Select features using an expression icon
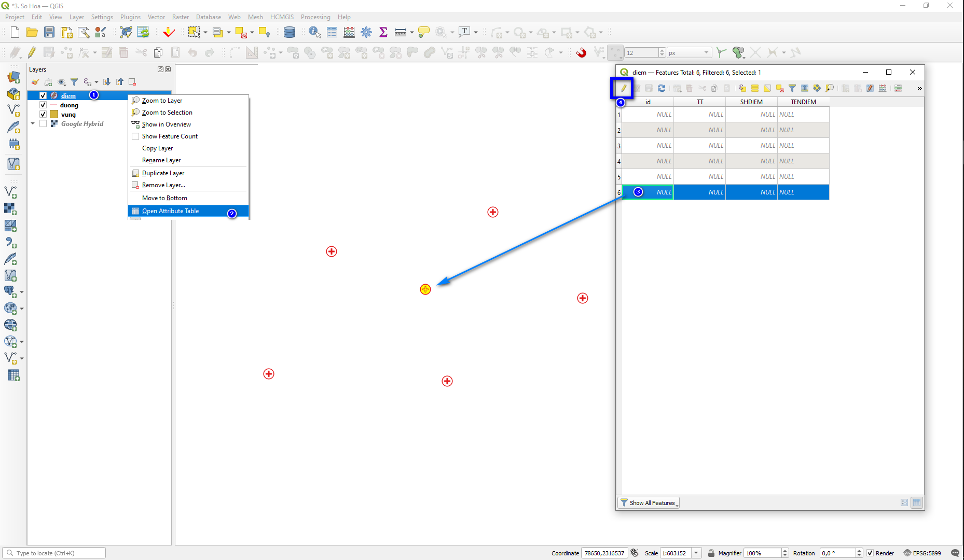 742,89
